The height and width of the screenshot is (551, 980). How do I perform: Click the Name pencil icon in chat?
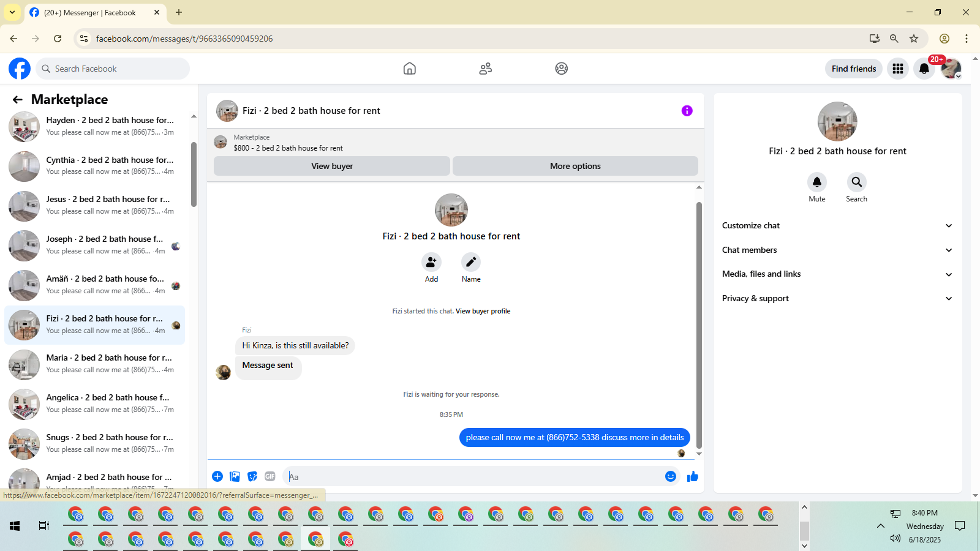click(471, 262)
